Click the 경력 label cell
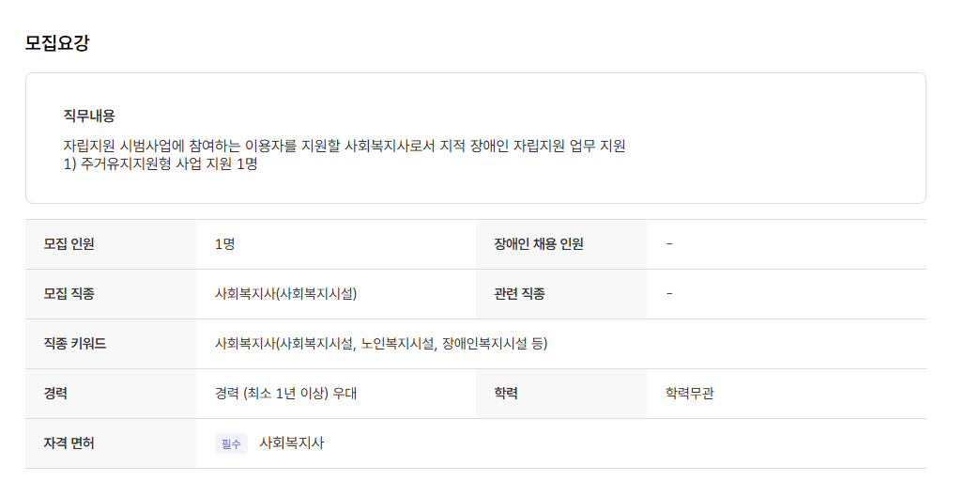Image resolution: width=980 pixels, height=497 pixels. click(56, 394)
